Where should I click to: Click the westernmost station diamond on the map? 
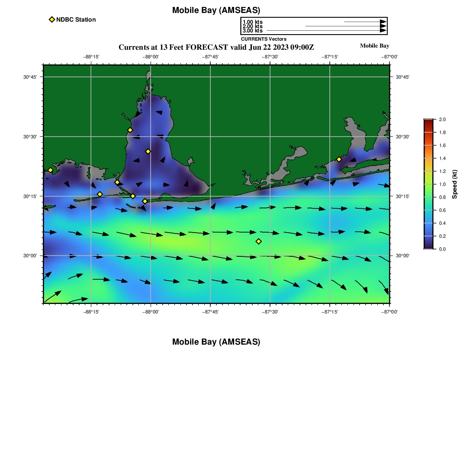click(50, 170)
